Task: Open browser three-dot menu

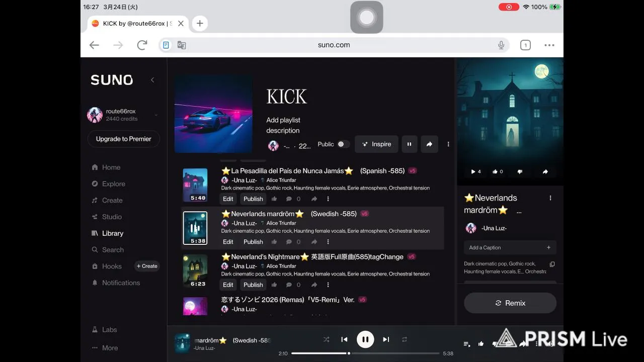Action: click(x=549, y=45)
